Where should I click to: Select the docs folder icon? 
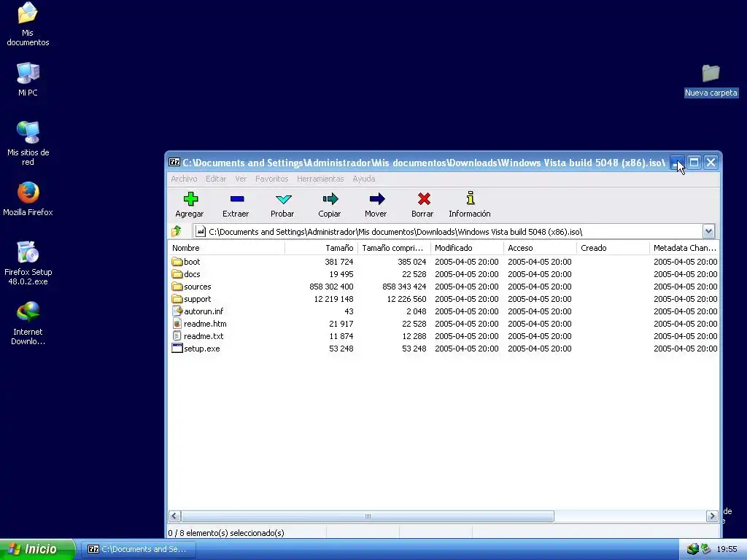[177, 274]
